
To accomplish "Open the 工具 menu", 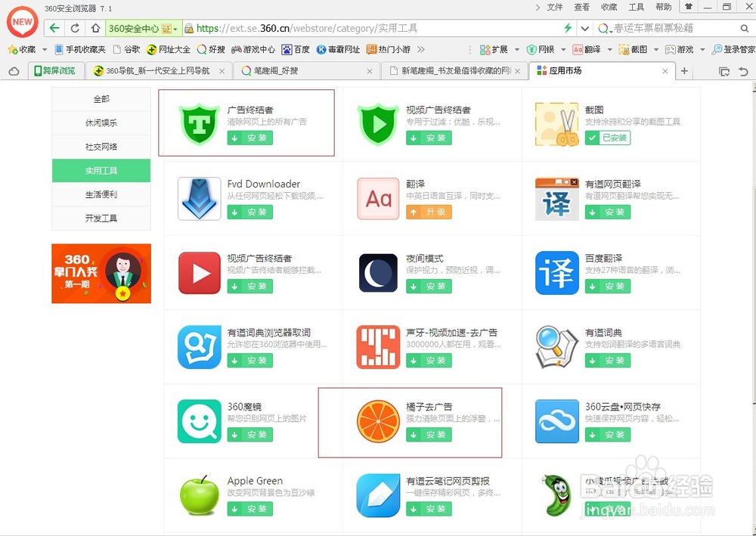I will coord(637,8).
